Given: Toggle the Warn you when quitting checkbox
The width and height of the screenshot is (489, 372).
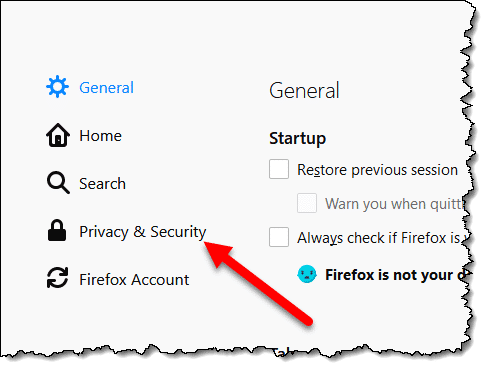Looking at the screenshot, I should pyautogui.click(x=307, y=203).
